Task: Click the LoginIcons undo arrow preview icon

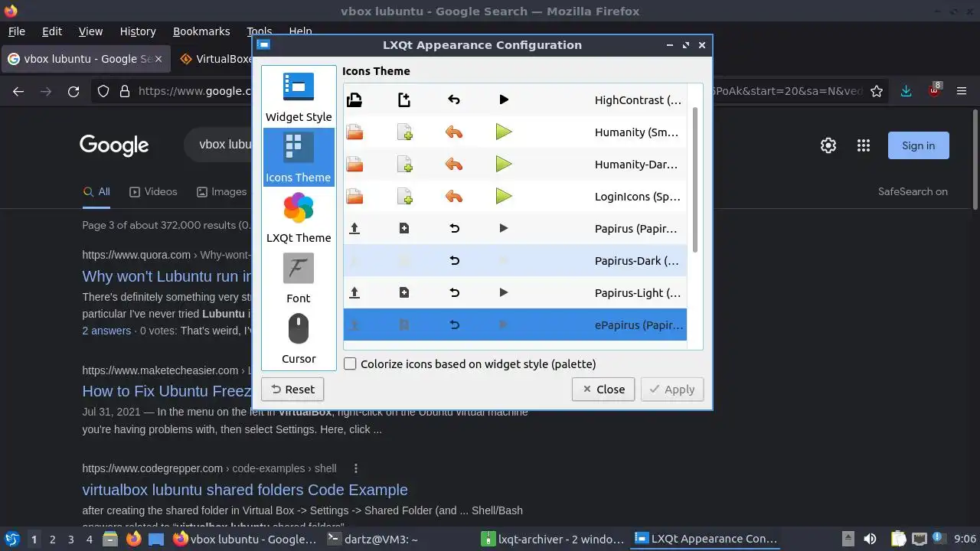Action: pos(454,197)
